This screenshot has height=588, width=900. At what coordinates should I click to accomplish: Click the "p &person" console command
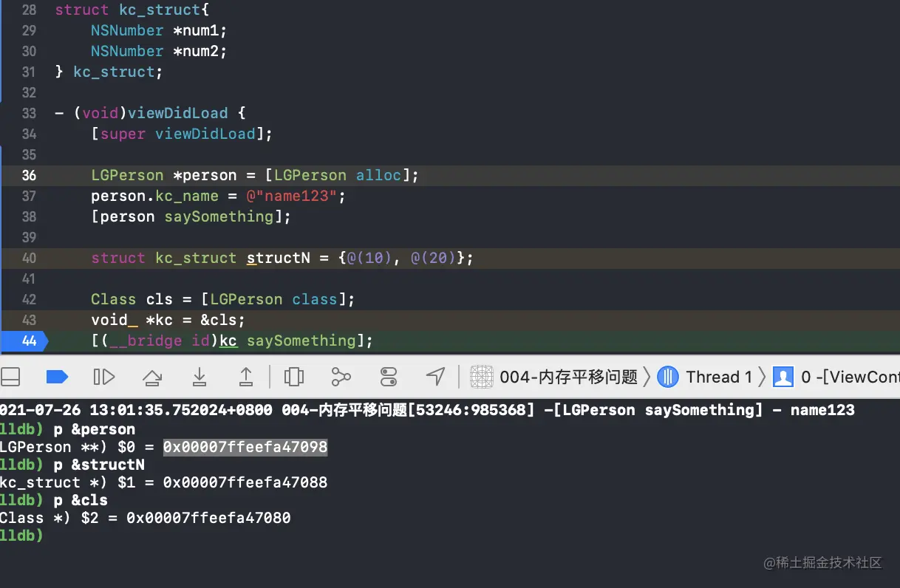[95, 429]
